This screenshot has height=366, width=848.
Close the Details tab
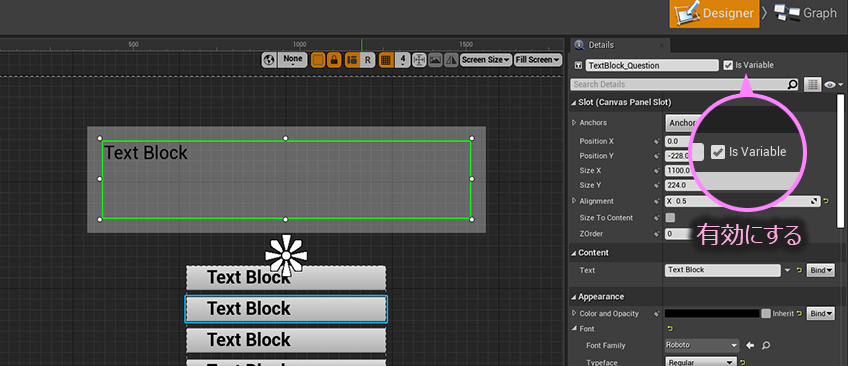click(x=661, y=45)
